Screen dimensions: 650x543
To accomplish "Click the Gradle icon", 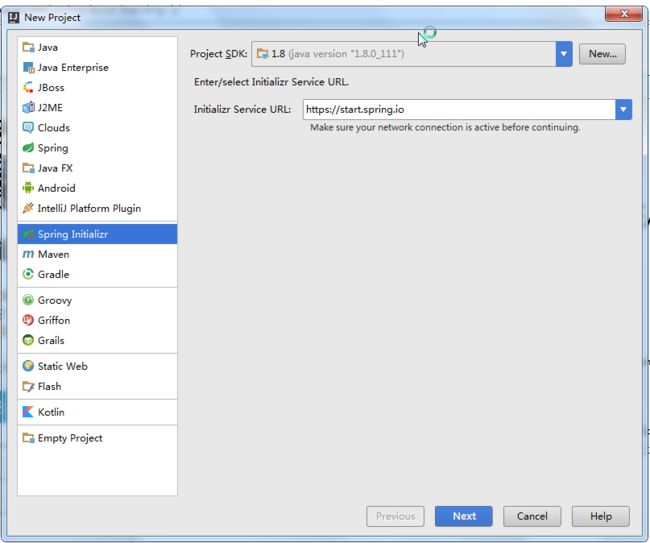I will pos(28,274).
